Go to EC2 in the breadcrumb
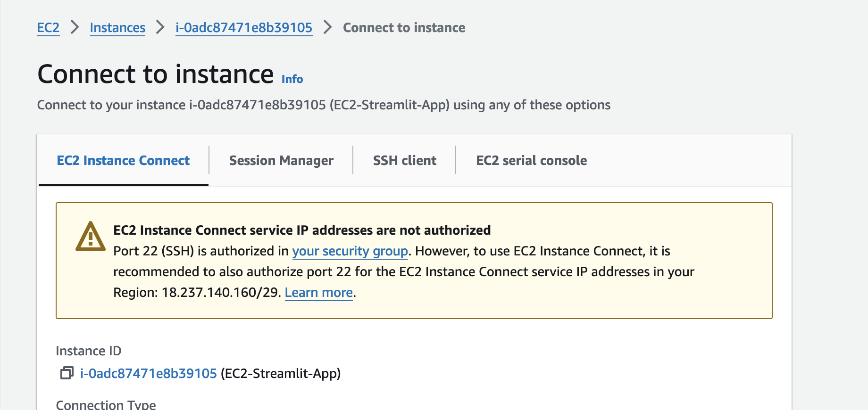 point(48,28)
